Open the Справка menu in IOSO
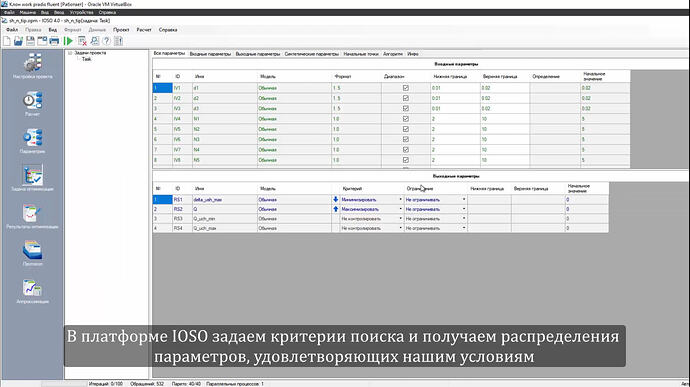The image size is (690, 387). tap(168, 30)
